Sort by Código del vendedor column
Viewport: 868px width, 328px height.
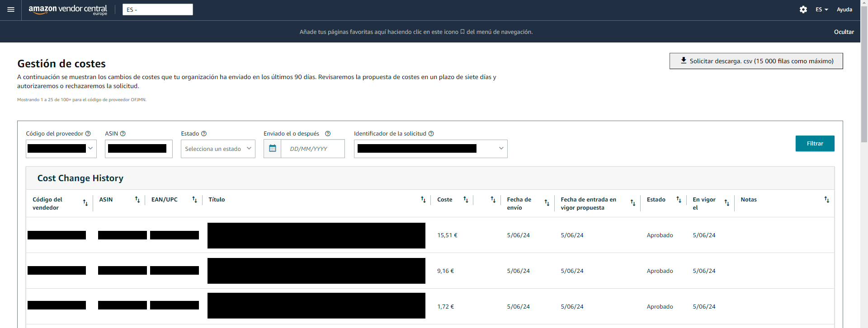point(85,203)
